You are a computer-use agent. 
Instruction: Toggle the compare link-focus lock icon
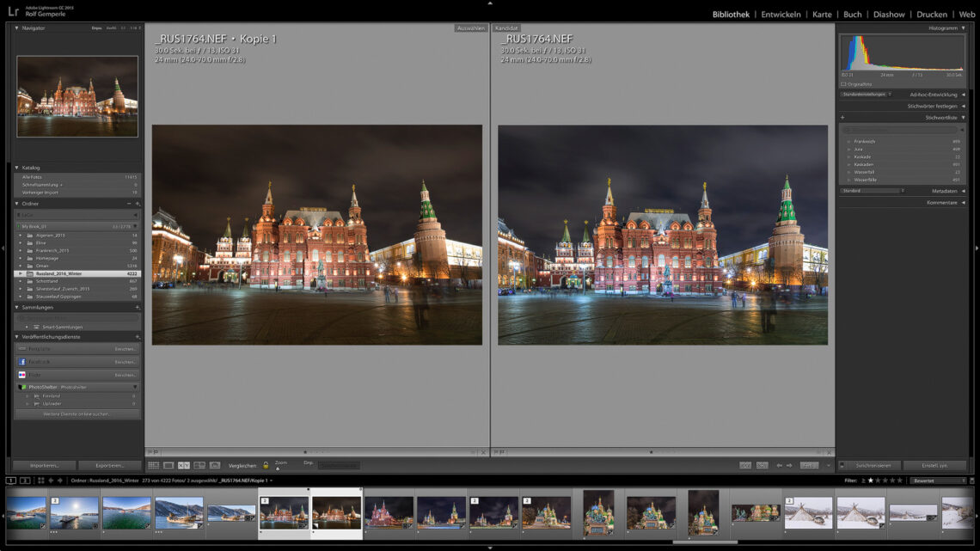[x=266, y=465]
